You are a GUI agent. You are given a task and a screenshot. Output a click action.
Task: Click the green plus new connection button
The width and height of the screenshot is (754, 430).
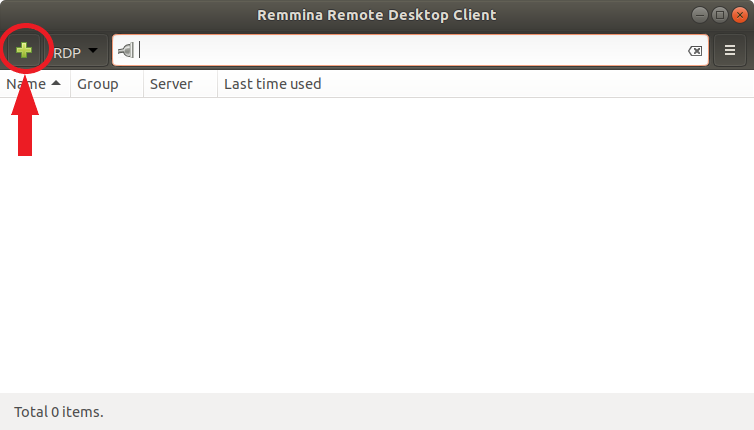click(x=24, y=50)
